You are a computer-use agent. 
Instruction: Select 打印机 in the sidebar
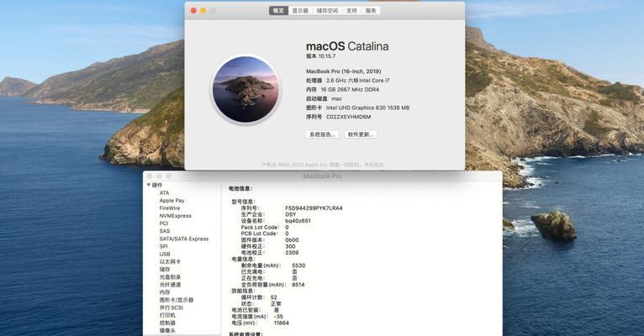click(167, 315)
